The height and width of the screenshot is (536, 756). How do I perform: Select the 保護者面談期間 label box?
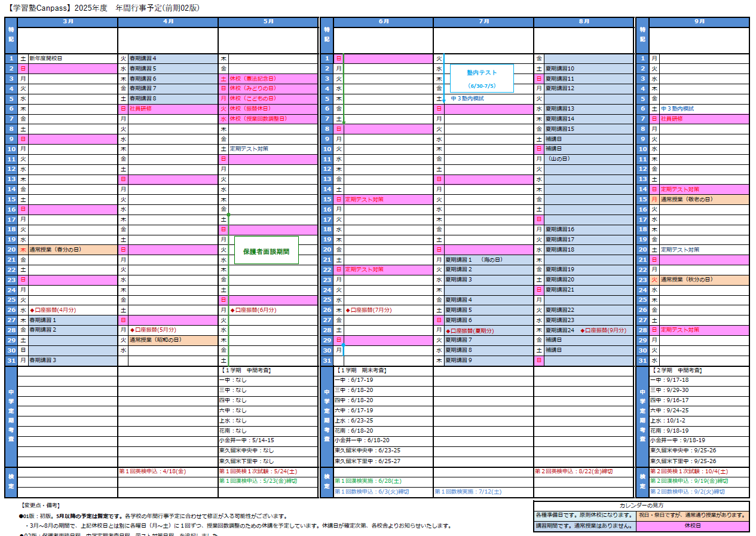point(266,252)
